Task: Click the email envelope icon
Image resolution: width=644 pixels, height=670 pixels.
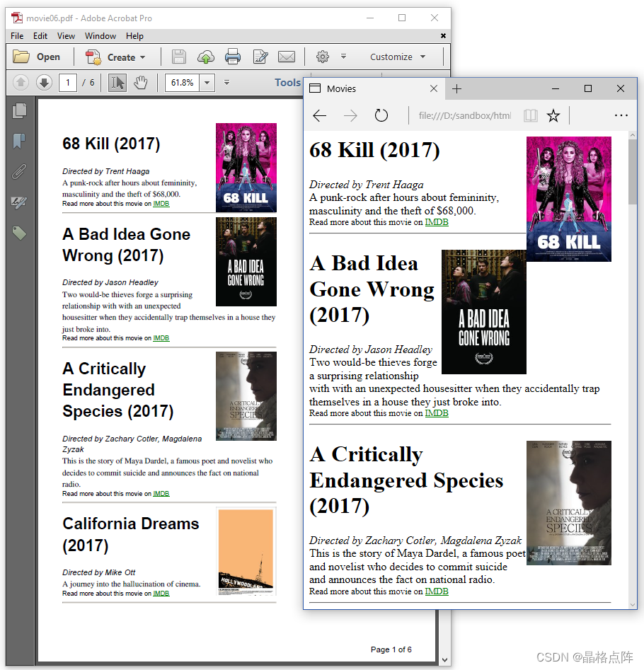Action: (x=287, y=57)
